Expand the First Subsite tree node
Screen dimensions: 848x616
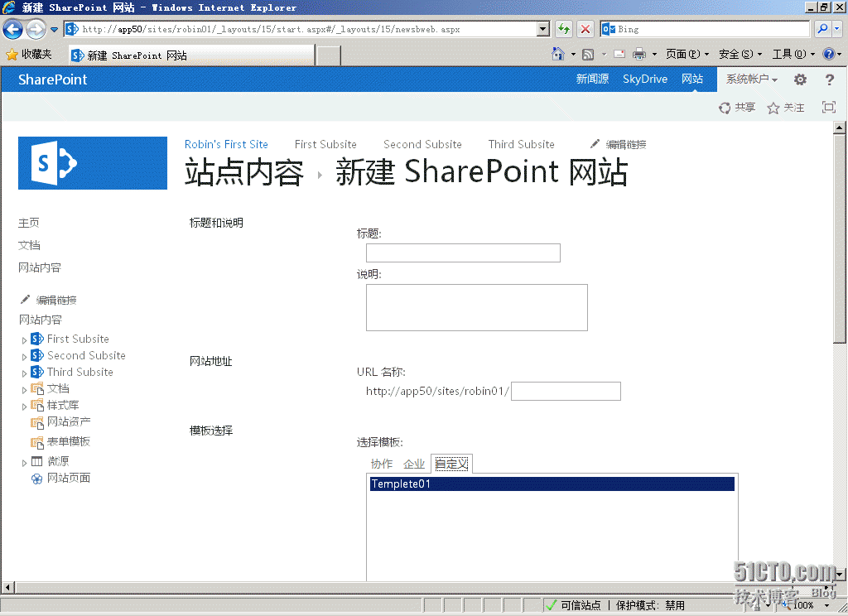24,340
